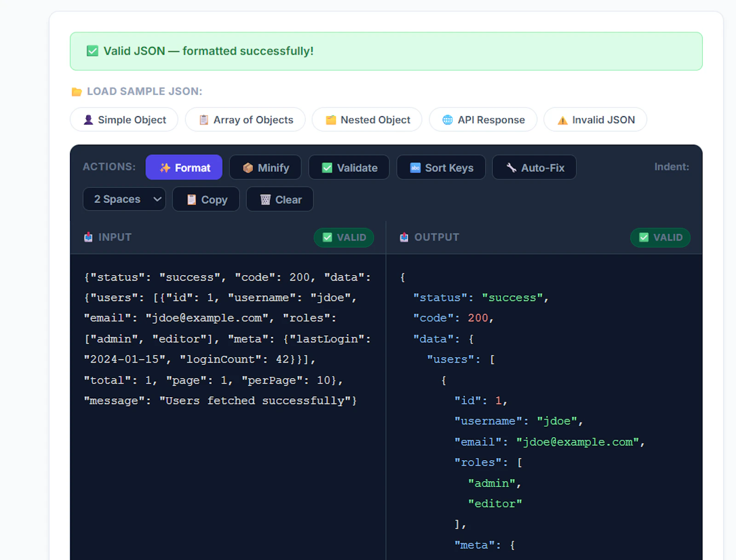Click inside the INPUT JSON text area
The height and width of the screenshot is (560, 736).
[x=228, y=407]
